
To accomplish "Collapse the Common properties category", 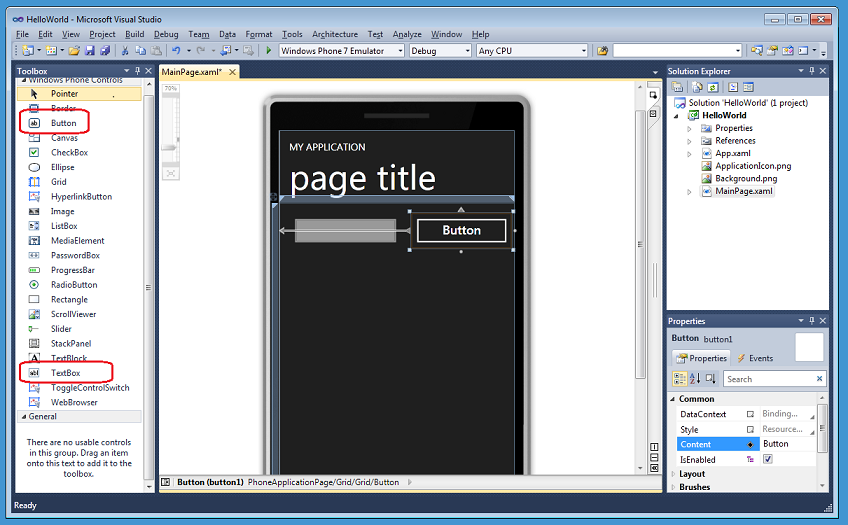I will coord(673,399).
